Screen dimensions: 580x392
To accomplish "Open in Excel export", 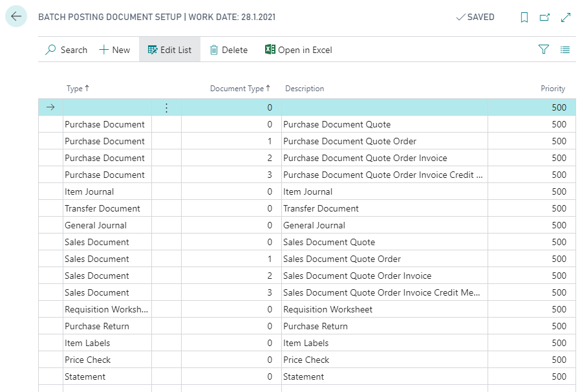I will click(298, 50).
